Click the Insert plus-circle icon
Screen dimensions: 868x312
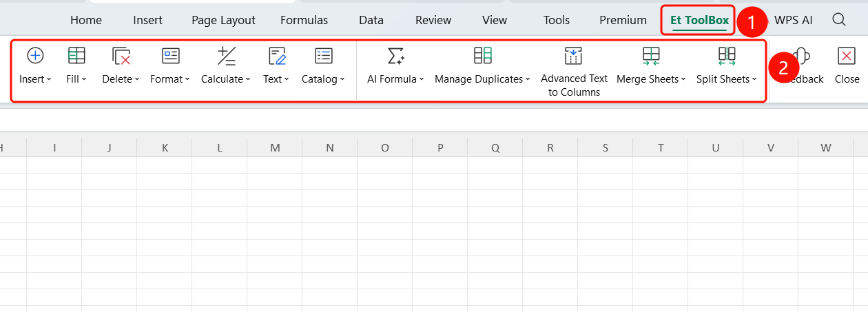(35, 56)
